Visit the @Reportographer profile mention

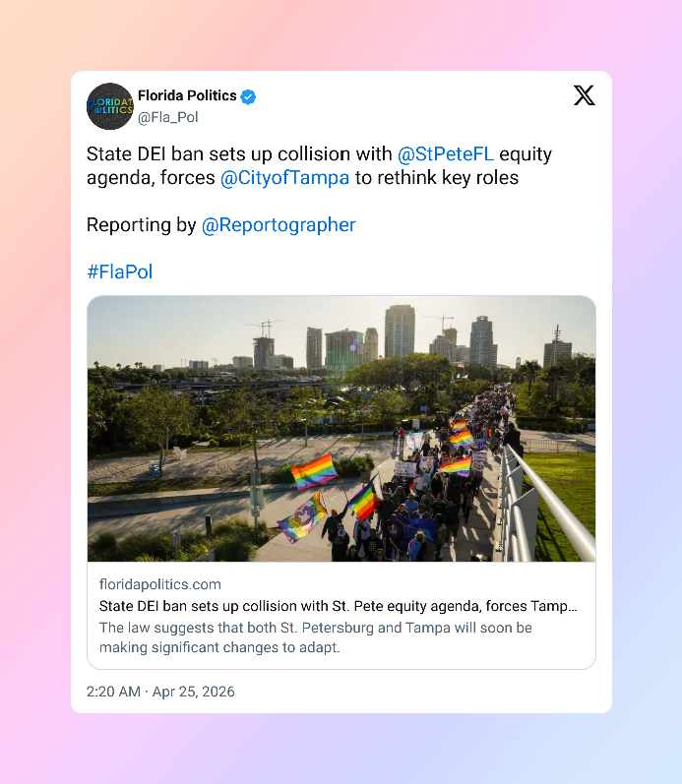click(279, 225)
